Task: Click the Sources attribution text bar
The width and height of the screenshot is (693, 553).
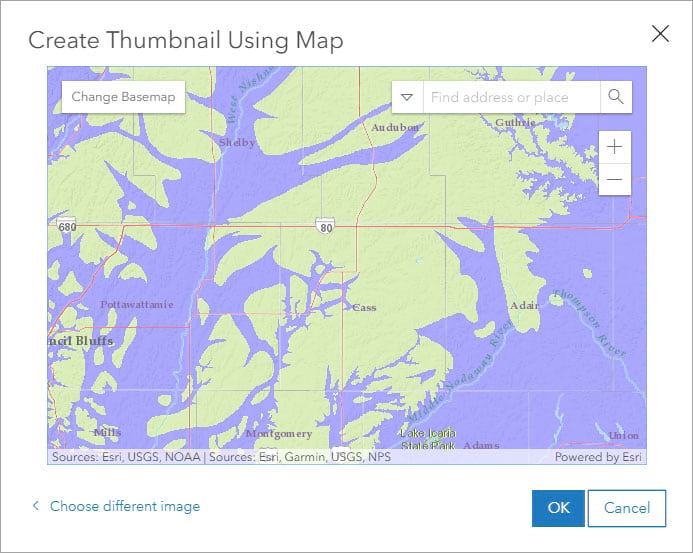Action: click(x=221, y=457)
